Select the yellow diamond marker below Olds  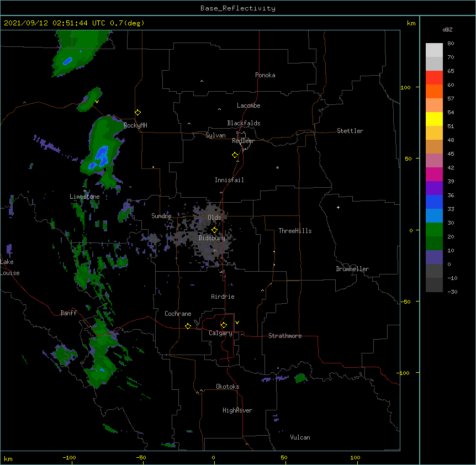214,230
